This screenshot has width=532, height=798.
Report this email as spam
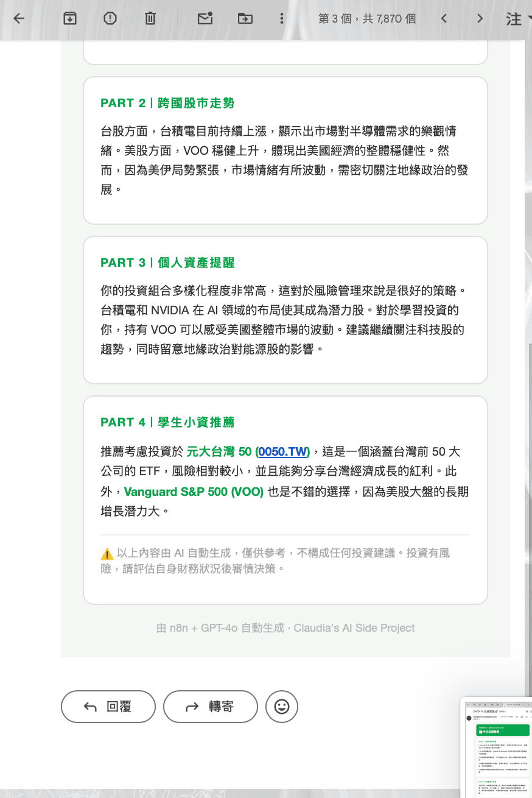pos(110,18)
